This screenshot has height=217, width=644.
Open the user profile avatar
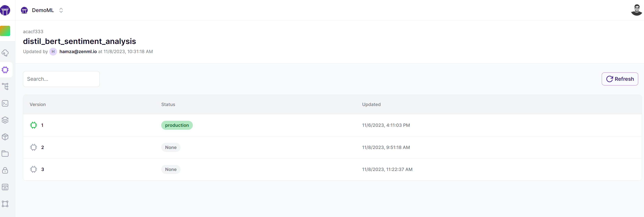coord(636,10)
